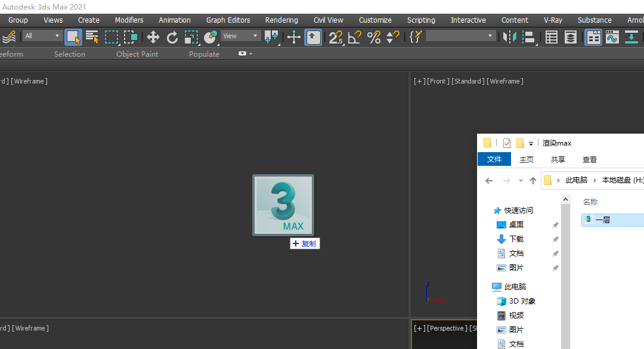Click the [Perspective] viewport label
The height and width of the screenshot is (349, 644).
pos(448,329)
